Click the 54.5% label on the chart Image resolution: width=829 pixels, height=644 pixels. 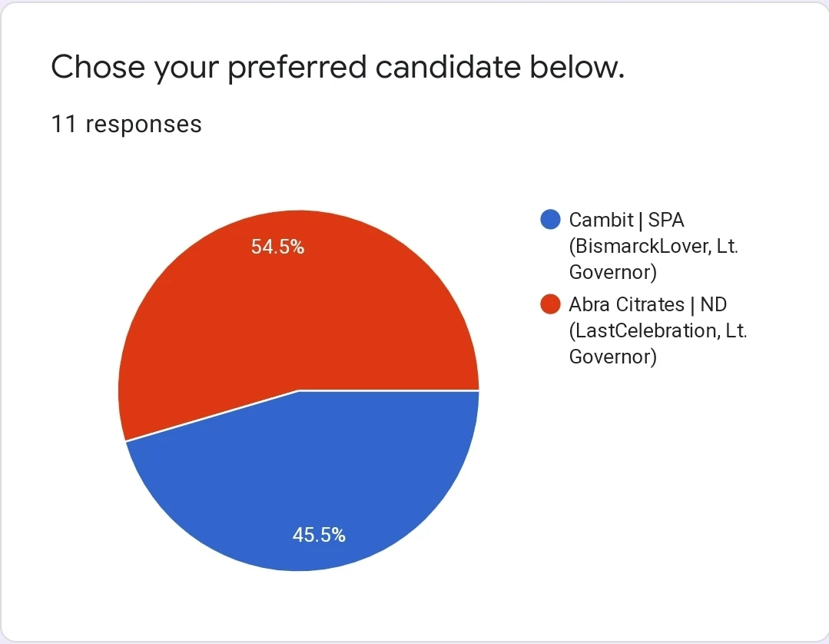[277, 247]
